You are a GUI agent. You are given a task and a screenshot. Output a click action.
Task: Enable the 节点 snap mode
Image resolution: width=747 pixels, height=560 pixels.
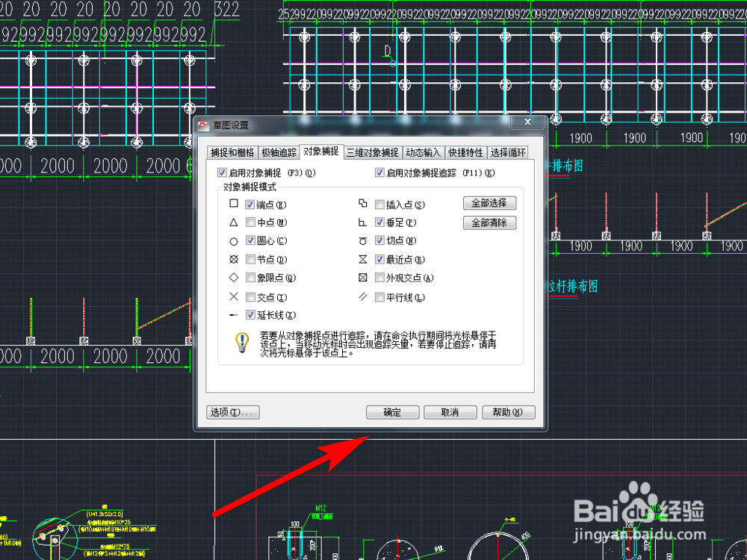250,260
